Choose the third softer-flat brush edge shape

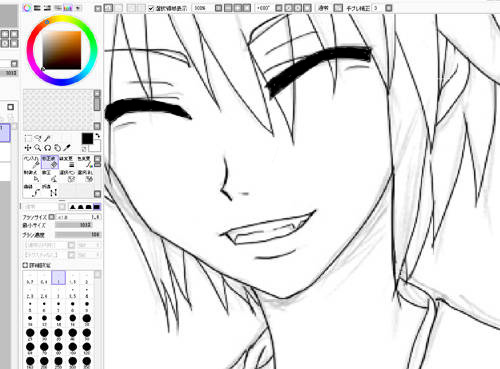point(89,207)
